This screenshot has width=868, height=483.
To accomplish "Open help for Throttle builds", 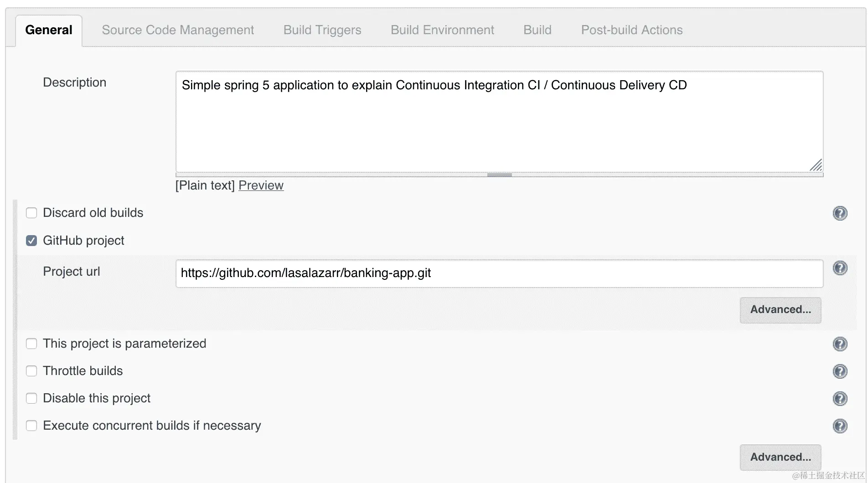I will 840,371.
